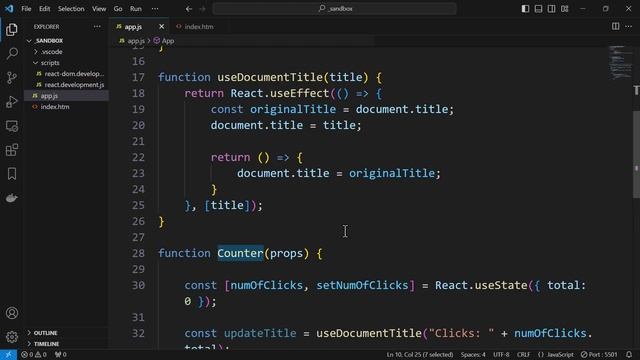This screenshot has width=640, height=360.
Task: Open the Go menu
Action: point(118,9)
